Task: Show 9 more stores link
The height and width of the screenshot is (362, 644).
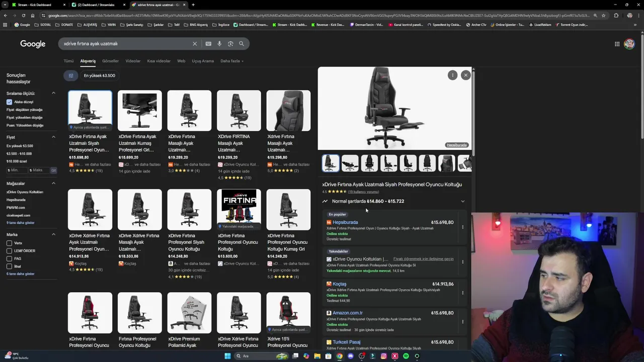Action: click(20, 223)
